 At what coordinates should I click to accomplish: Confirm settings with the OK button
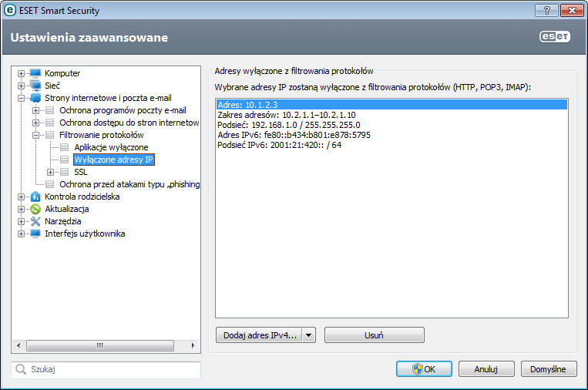pyautogui.click(x=424, y=369)
